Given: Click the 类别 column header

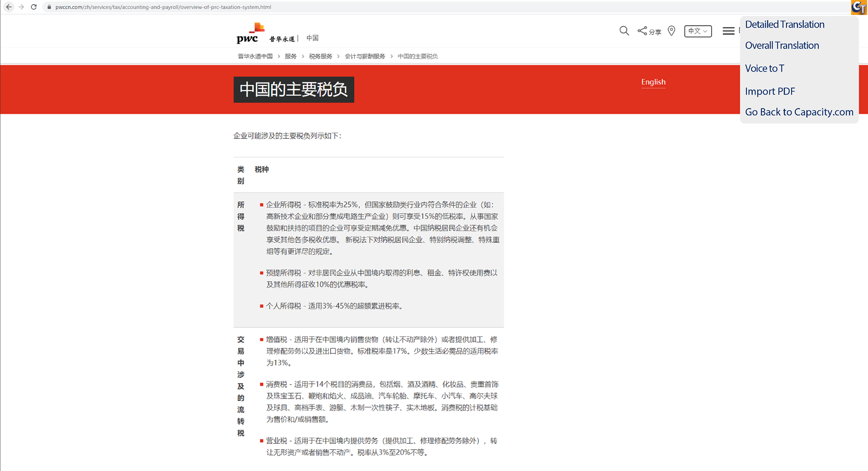Looking at the screenshot, I should (241, 175).
